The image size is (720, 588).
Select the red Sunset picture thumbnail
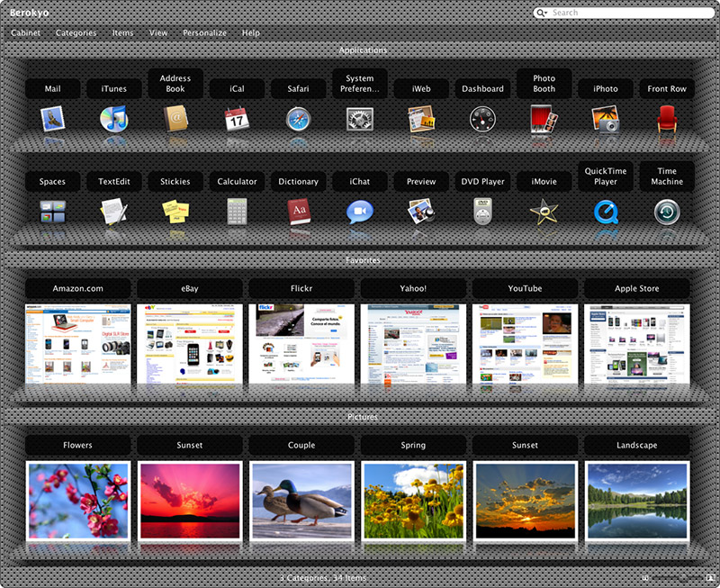[190, 502]
